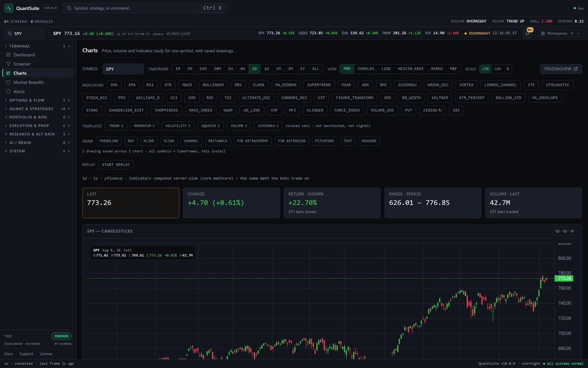The image size is (588, 368).
Task: Select the TRENDLINE drawing tool
Action: point(109,141)
